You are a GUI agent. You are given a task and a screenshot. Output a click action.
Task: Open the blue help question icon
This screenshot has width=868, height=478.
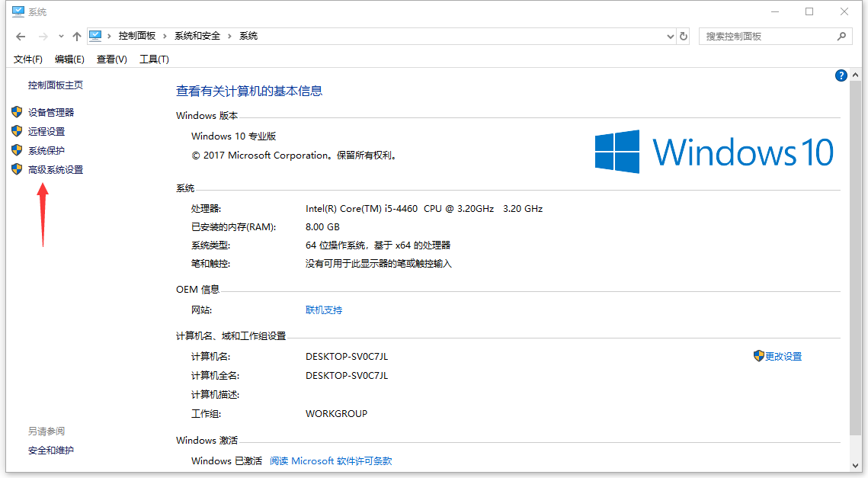tap(841, 76)
